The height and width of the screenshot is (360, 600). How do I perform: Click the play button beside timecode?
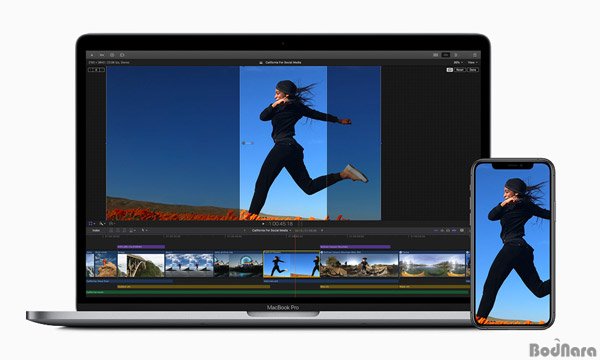[263, 224]
